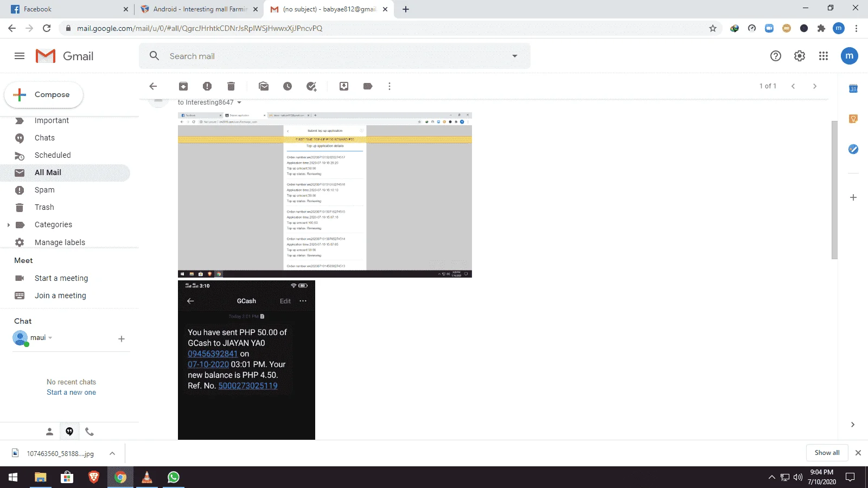Open the Google account avatar
Viewport: 868px width, 488px height.
[850, 56]
